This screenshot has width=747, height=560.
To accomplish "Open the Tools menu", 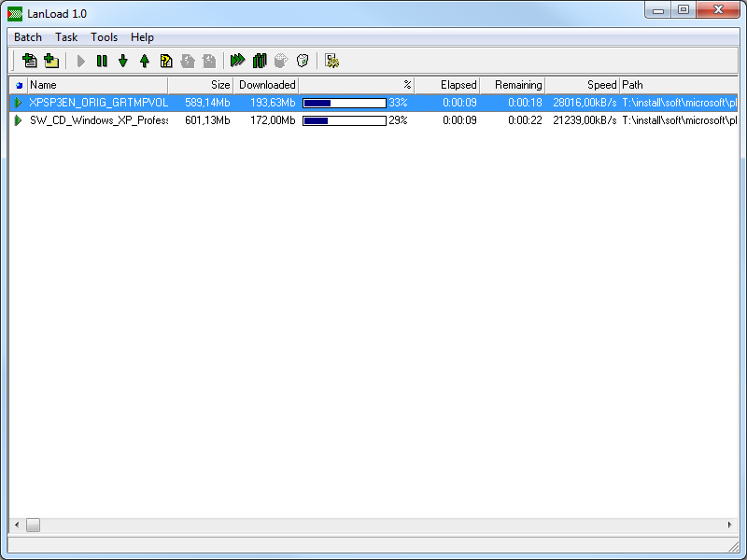I will click(104, 37).
